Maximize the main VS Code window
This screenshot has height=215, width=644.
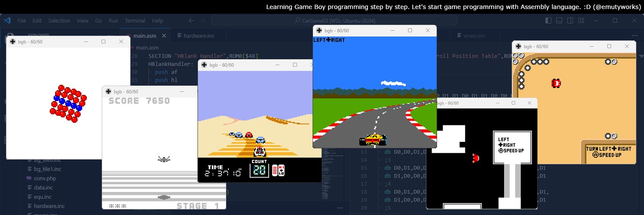coord(615,21)
